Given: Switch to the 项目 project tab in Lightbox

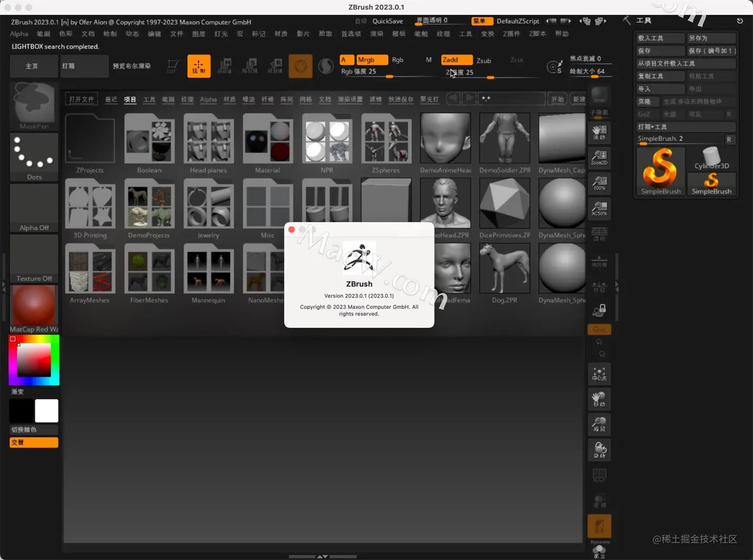Looking at the screenshot, I should pyautogui.click(x=130, y=99).
